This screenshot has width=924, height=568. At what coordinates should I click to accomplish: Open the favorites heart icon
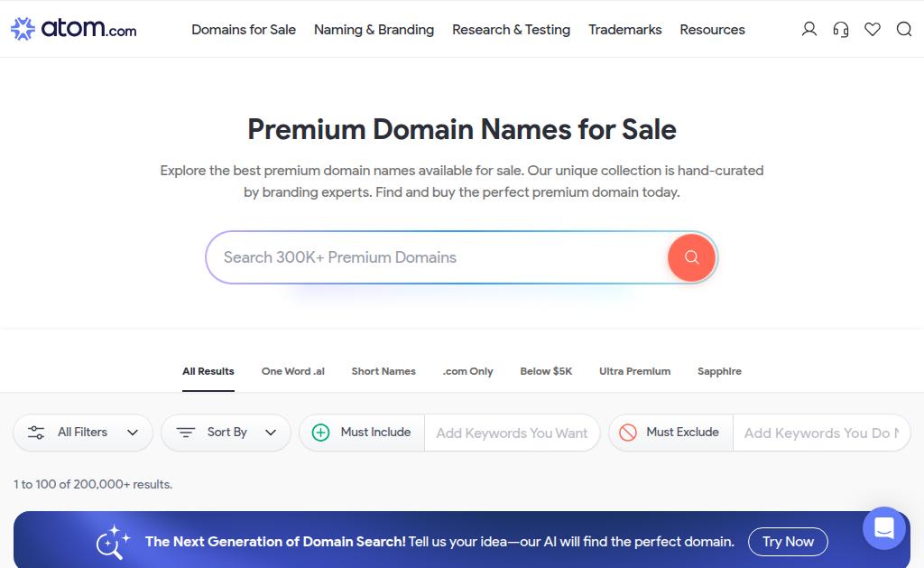873,29
